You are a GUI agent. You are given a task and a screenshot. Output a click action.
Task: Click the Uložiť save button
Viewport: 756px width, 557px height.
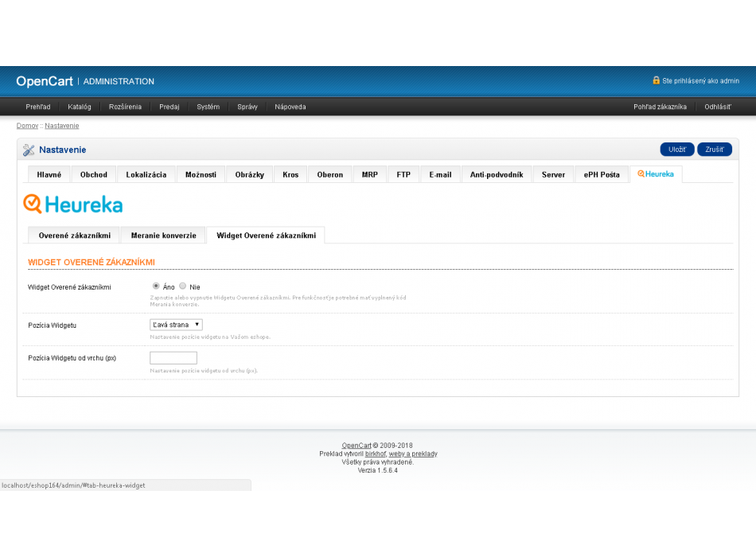click(677, 150)
